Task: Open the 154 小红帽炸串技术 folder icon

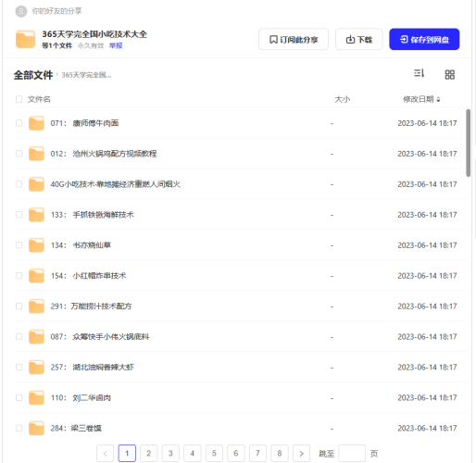Action: coord(36,276)
